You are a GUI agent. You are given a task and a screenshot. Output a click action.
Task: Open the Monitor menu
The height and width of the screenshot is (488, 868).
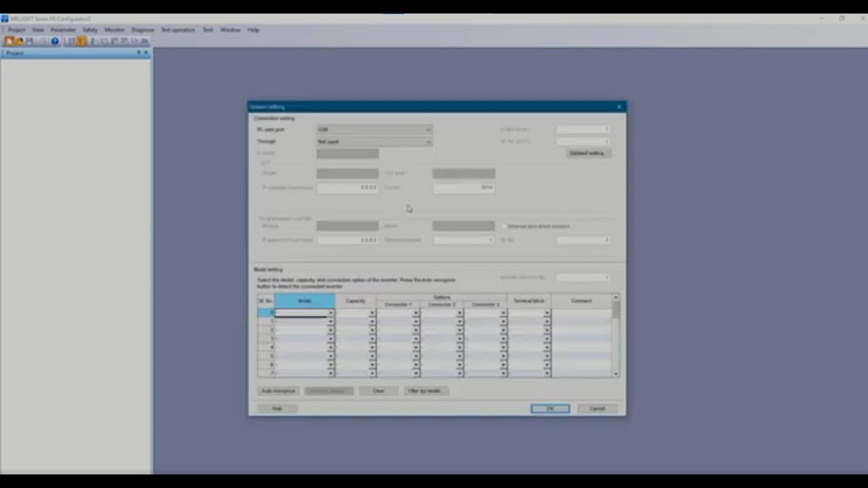115,30
